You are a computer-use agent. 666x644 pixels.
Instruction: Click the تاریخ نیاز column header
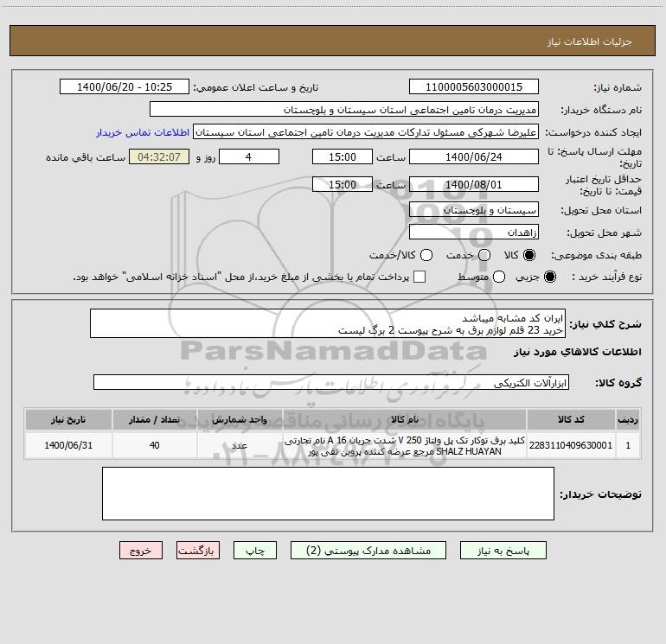(68, 419)
